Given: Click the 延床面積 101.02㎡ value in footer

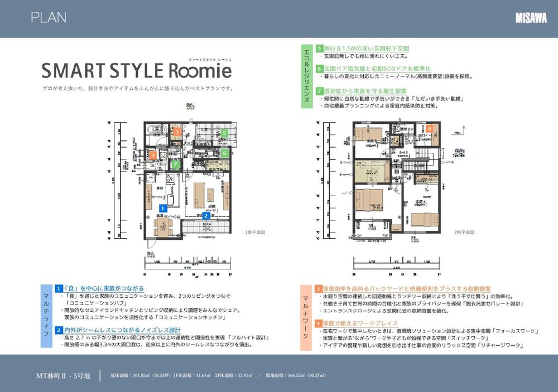Looking at the screenshot, I should (x=142, y=375).
